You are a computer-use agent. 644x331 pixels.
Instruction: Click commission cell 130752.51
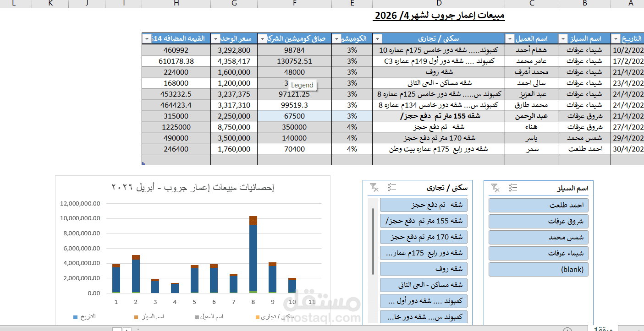294,61
